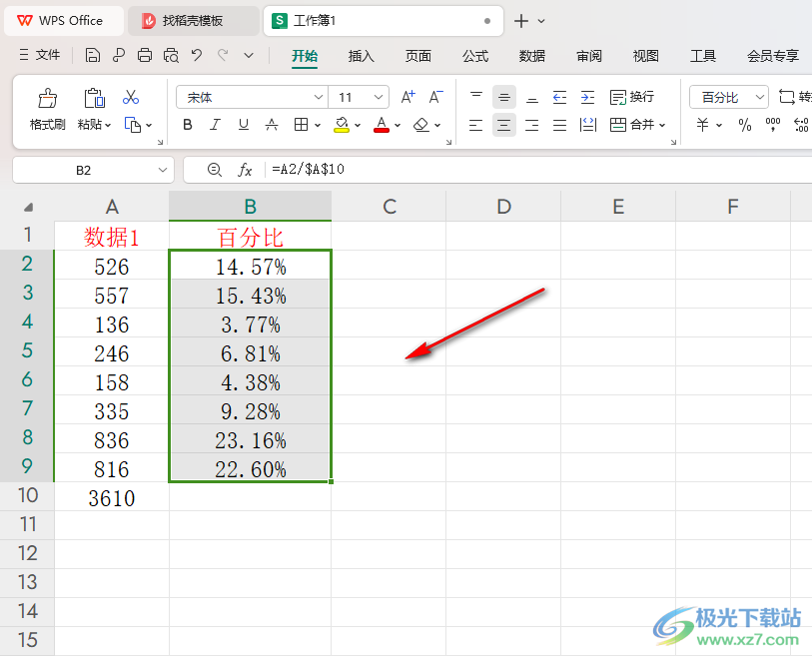Viewport: 812px width, 656px height.
Task: Click the cell borders icon
Action: pos(301,125)
